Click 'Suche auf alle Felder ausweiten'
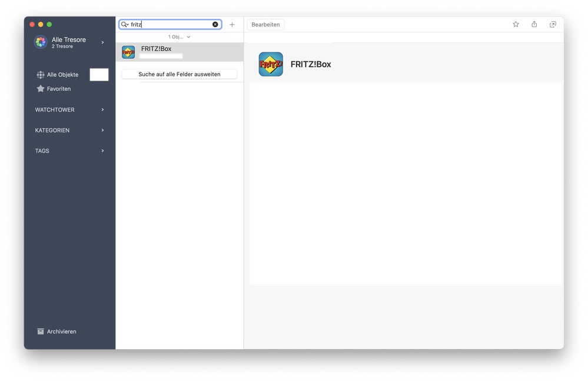Viewport: 588px width, 381px height. click(x=179, y=74)
